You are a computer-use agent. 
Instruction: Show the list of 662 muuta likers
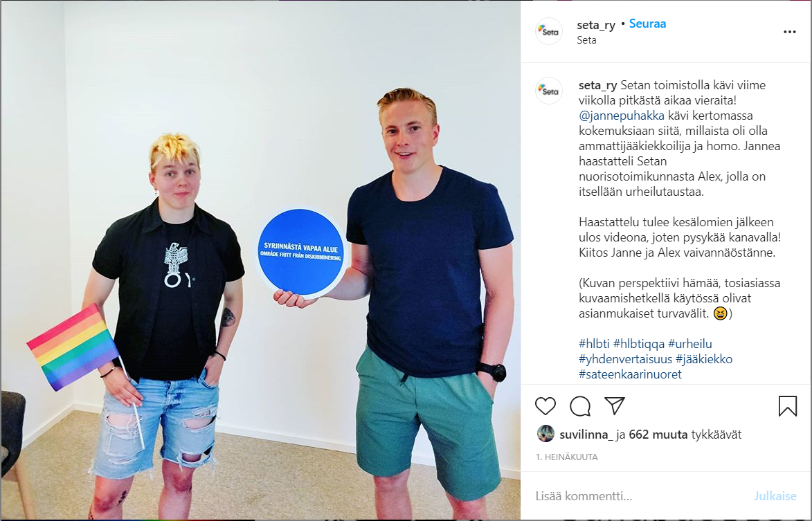pyautogui.click(x=658, y=435)
